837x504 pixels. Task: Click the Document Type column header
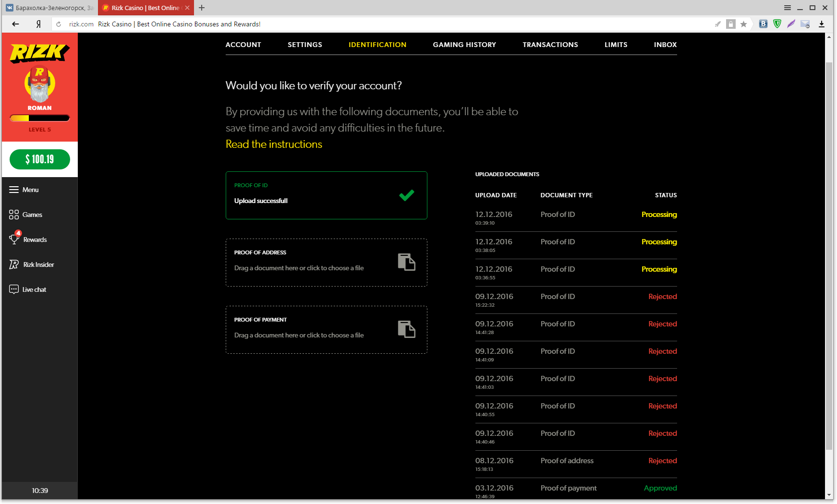[567, 195]
